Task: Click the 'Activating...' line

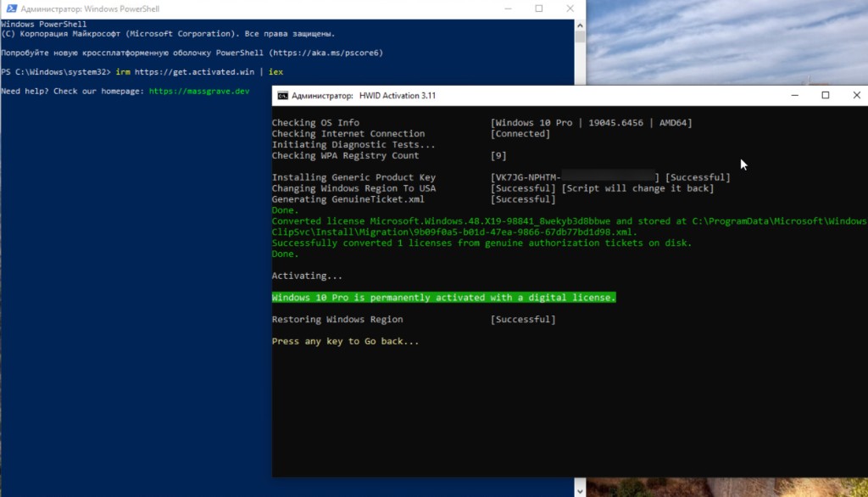Action: tap(307, 276)
